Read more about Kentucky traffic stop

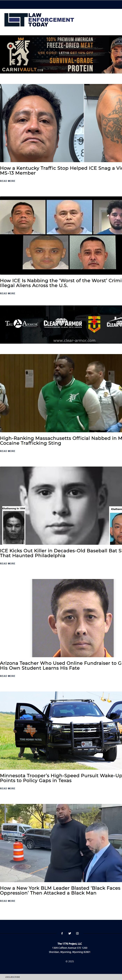8,181
